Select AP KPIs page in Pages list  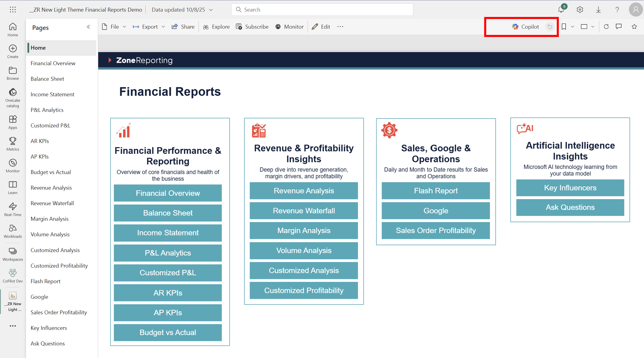click(x=61, y=157)
